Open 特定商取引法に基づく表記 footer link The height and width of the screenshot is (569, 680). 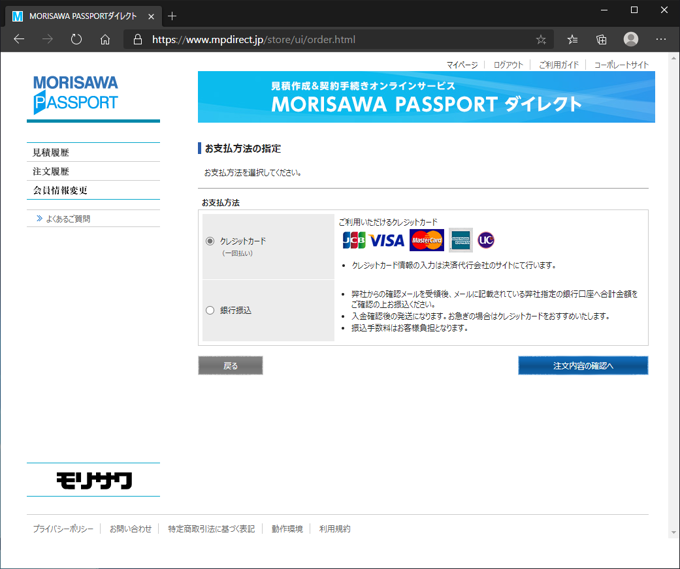click(x=211, y=529)
